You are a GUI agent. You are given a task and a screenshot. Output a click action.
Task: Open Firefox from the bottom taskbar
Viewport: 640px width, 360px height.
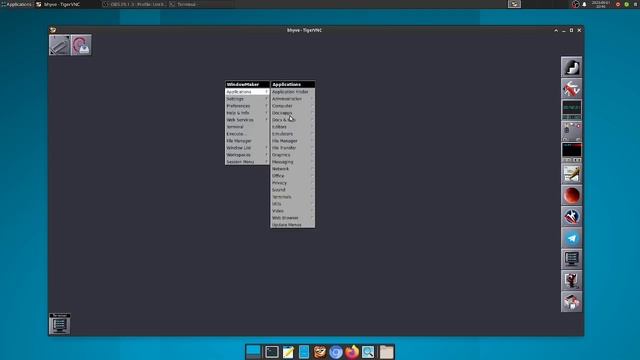pos(352,352)
